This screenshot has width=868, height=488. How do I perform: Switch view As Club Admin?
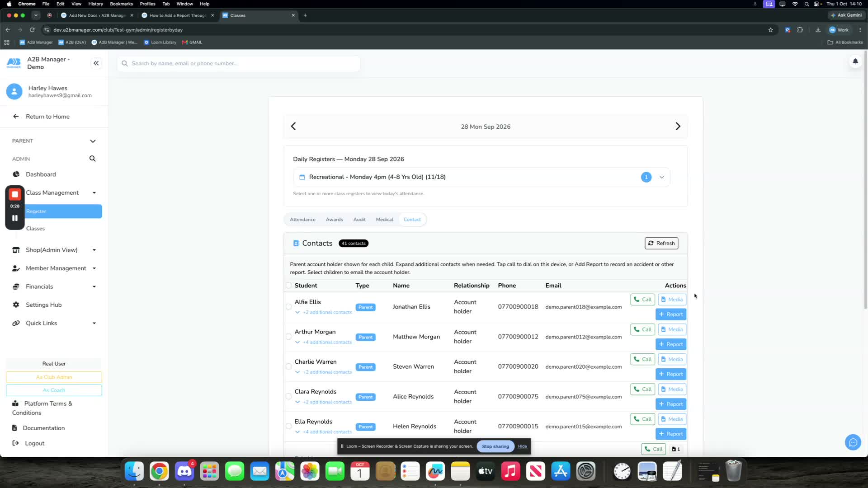coord(54,377)
